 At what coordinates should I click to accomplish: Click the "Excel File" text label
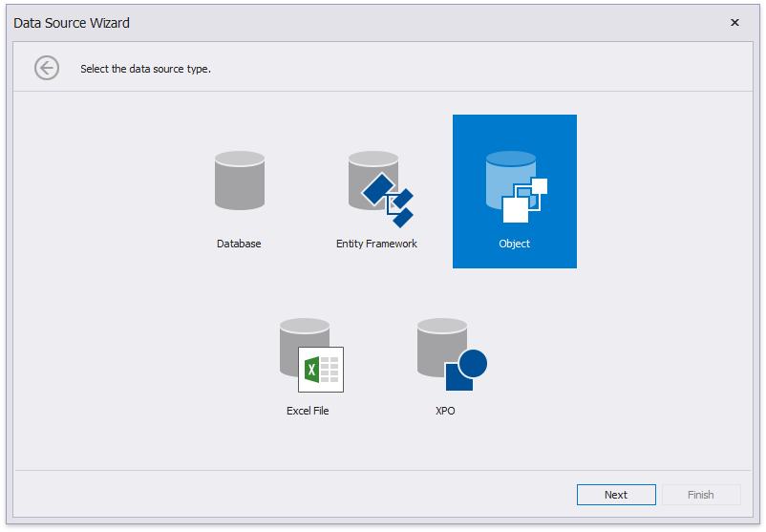coord(308,411)
